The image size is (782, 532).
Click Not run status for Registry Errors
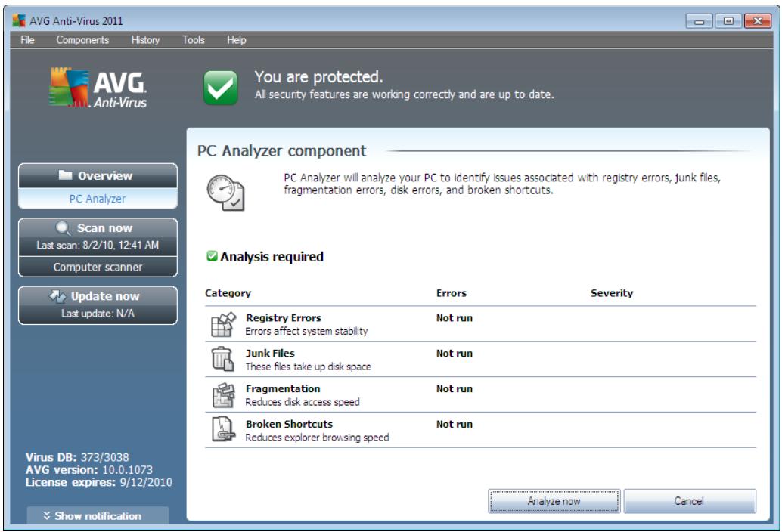(455, 318)
